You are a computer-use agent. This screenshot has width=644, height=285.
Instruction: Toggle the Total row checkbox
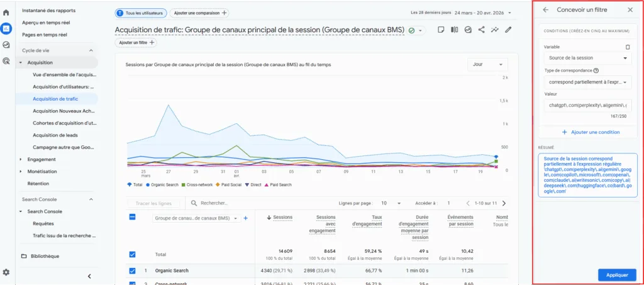click(132, 254)
